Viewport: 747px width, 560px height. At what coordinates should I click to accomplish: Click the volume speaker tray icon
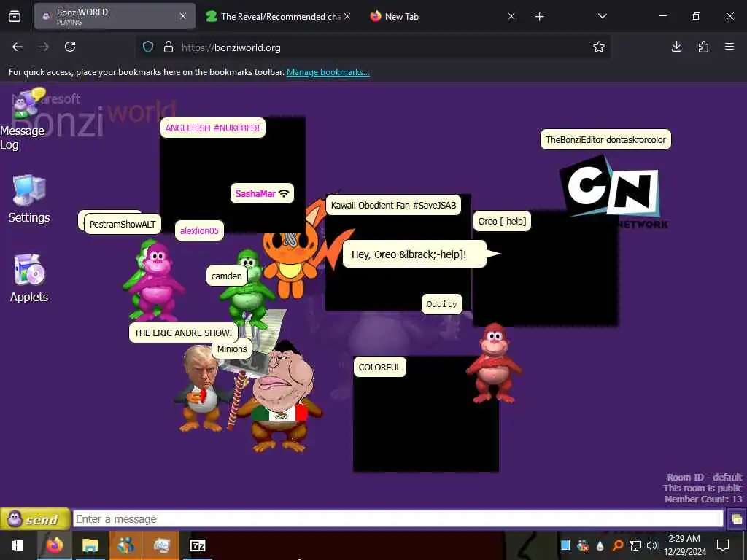[651, 545]
